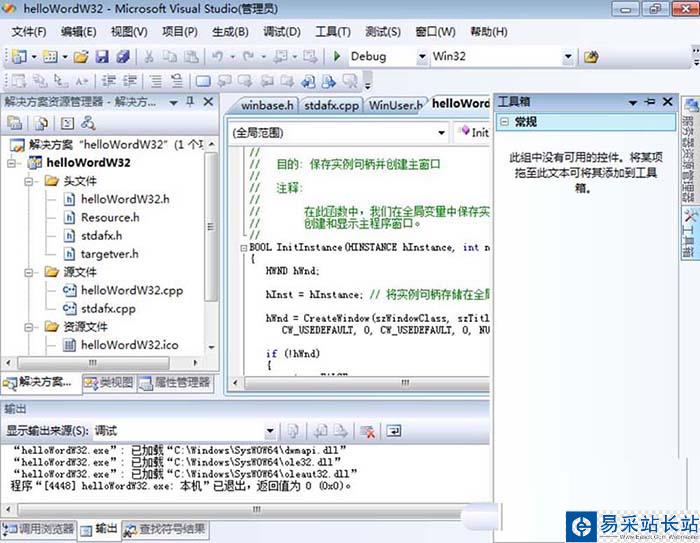The height and width of the screenshot is (543, 700).
Task: Click the Save All icon
Action: click(123, 57)
